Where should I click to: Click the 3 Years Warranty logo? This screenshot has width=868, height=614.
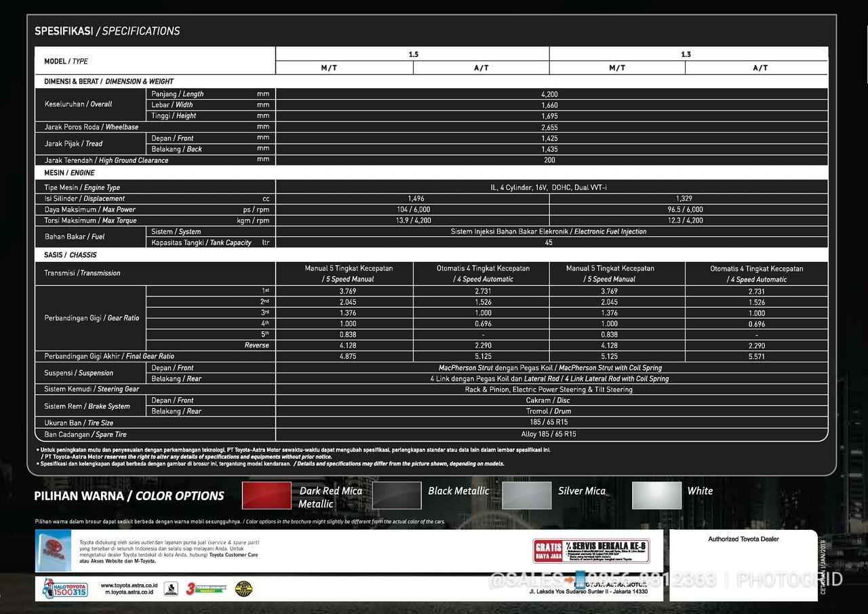[204, 588]
